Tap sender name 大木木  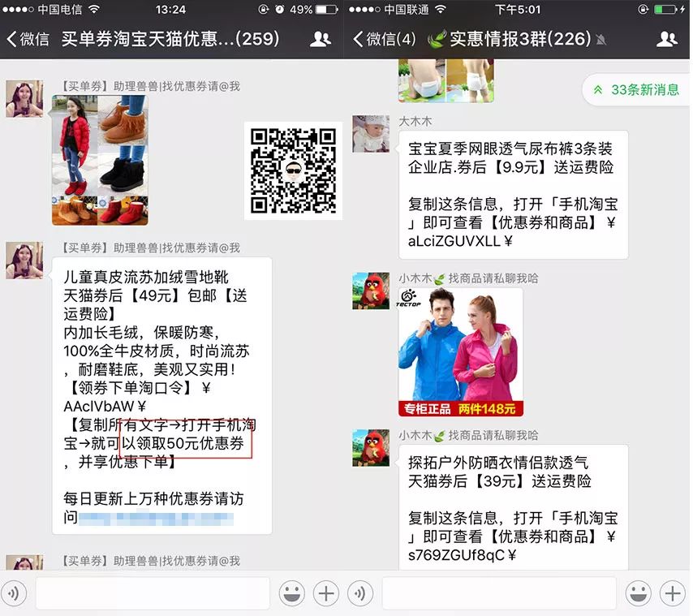point(415,121)
